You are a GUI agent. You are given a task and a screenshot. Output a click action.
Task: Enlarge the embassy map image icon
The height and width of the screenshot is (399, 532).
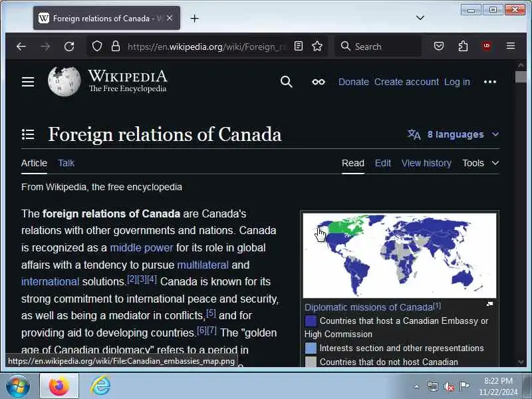pyautogui.click(x=489, y=304)
